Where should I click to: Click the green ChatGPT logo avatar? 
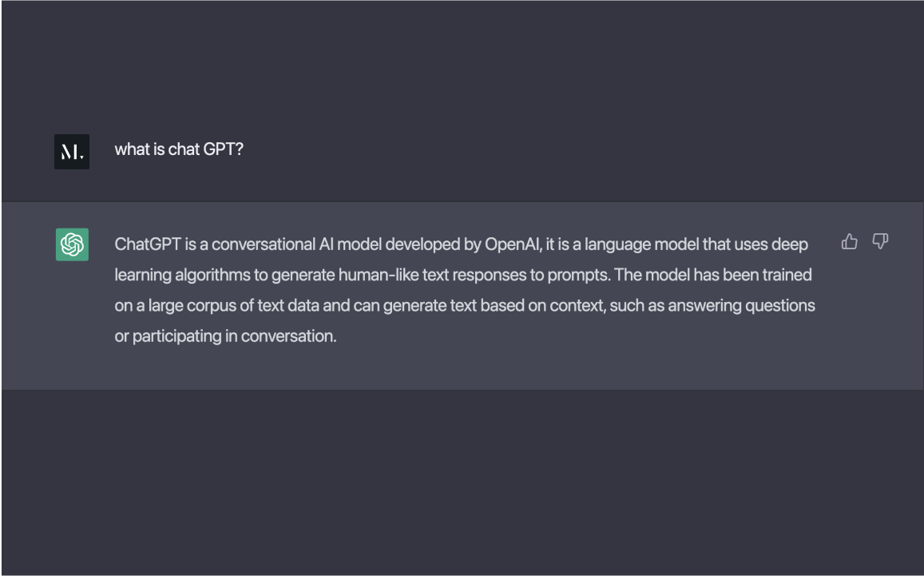[x=72, y=244]
